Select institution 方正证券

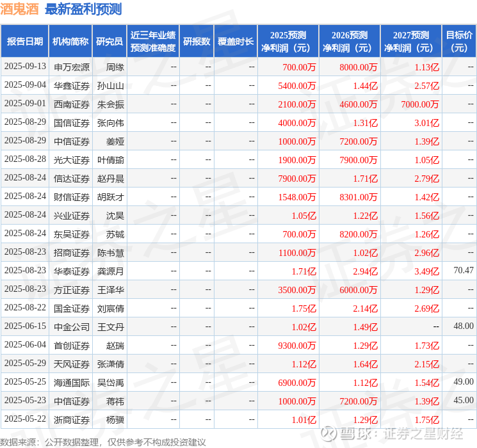tap(72, 290)
